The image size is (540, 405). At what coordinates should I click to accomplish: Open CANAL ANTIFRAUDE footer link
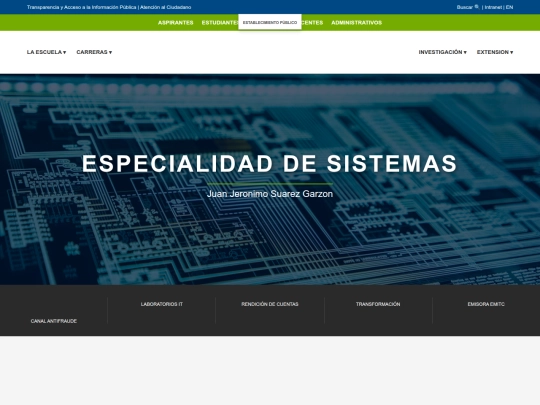pyautogui.click(x=54, y=321)
